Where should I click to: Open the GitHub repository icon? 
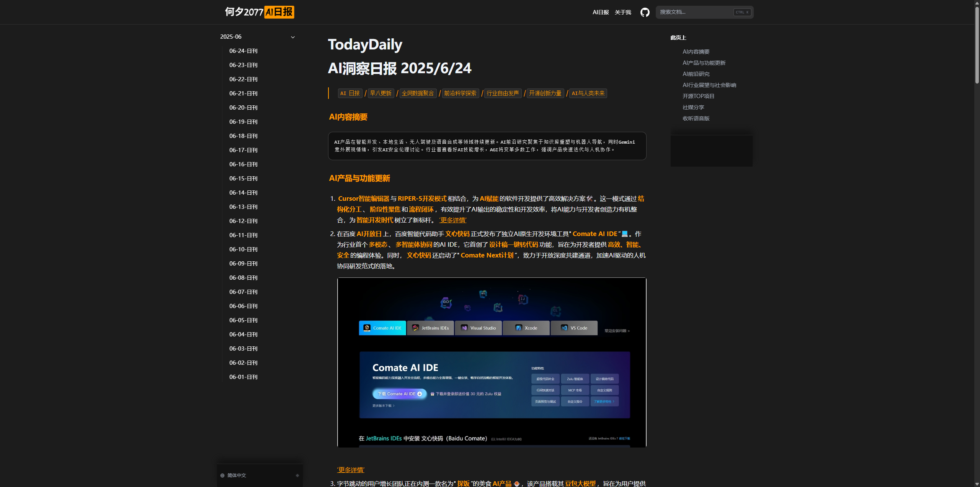coord(645,12)
